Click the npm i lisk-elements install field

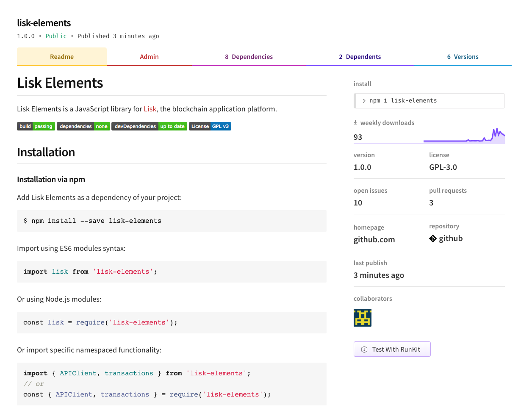pos(429,101)
